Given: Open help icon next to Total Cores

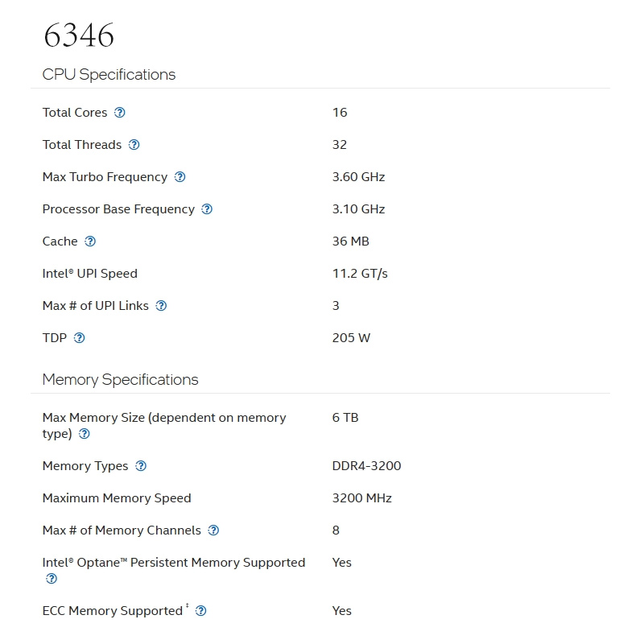Looking at the screenshot, I should click(119, 113).
